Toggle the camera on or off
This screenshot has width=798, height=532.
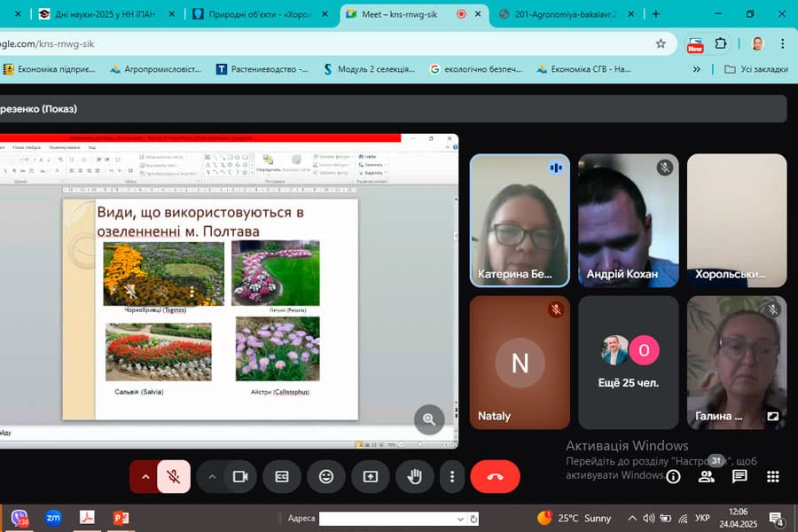pos(239,476)
